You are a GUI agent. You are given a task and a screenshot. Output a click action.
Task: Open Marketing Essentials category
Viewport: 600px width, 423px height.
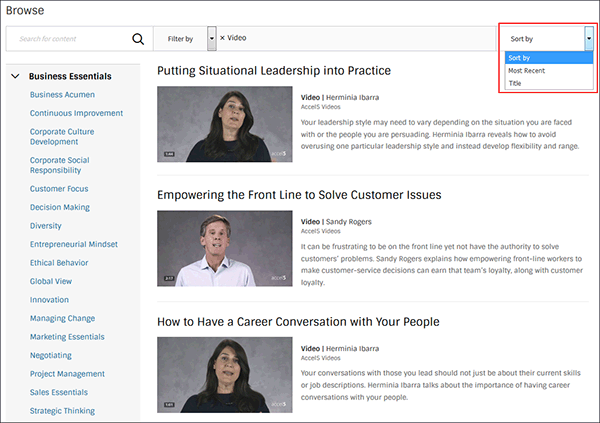(67, 337)
